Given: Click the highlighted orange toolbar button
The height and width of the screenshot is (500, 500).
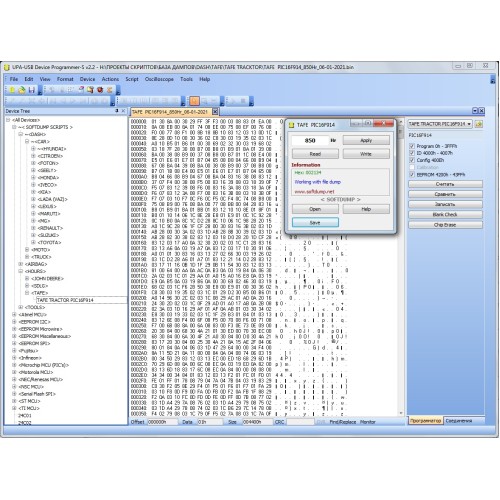Looking at the screenshot, I should [194, 101].
